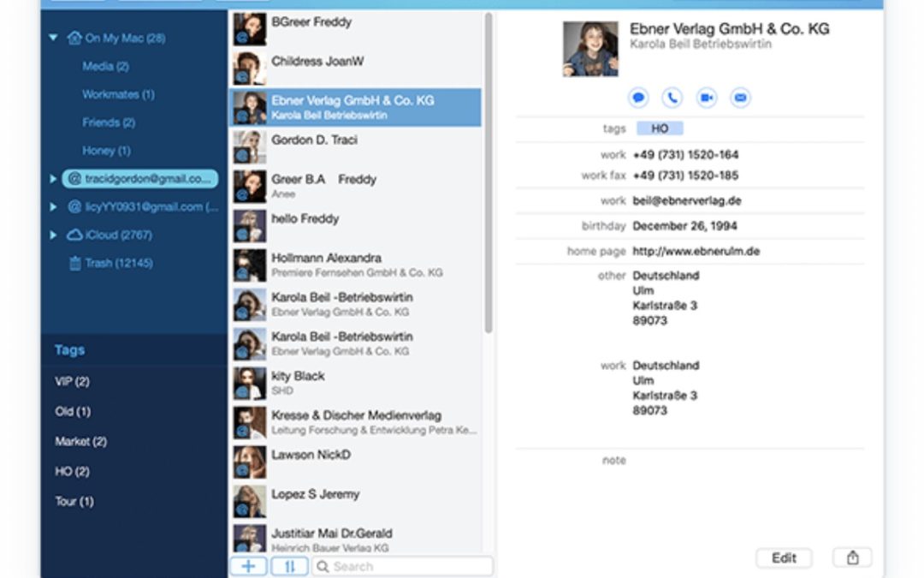Viewport: 924px width, 578px height.
Task: Start a phone call from the contact card
Action: (672, 98)
